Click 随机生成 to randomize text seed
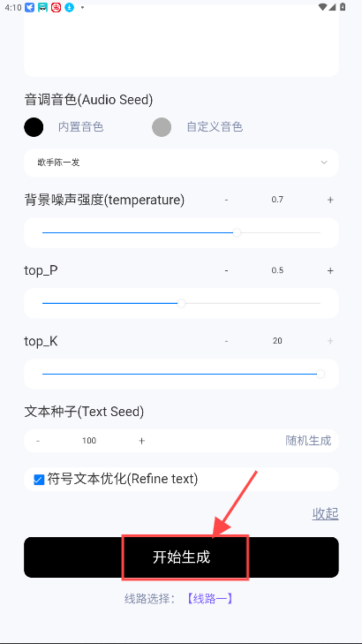This screenshot has width=362, height=644. coord(308,441)
